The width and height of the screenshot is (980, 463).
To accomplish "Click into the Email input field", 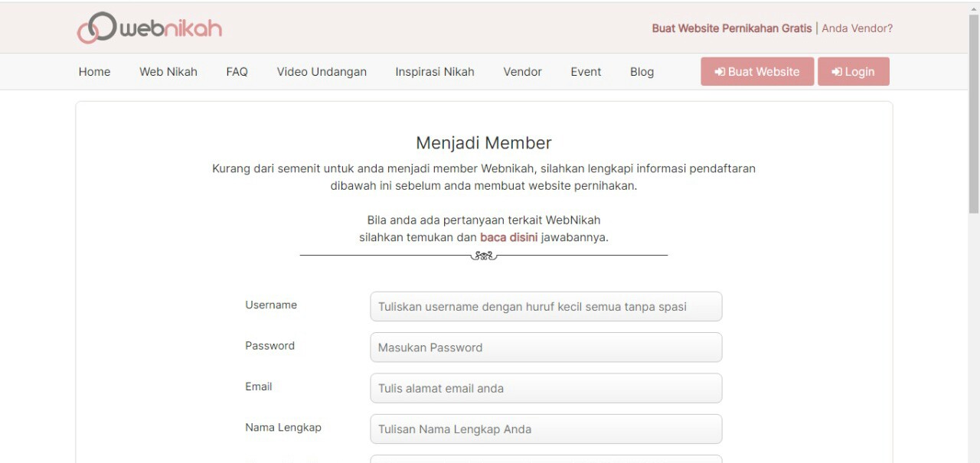I will click(x=546, y=388).
